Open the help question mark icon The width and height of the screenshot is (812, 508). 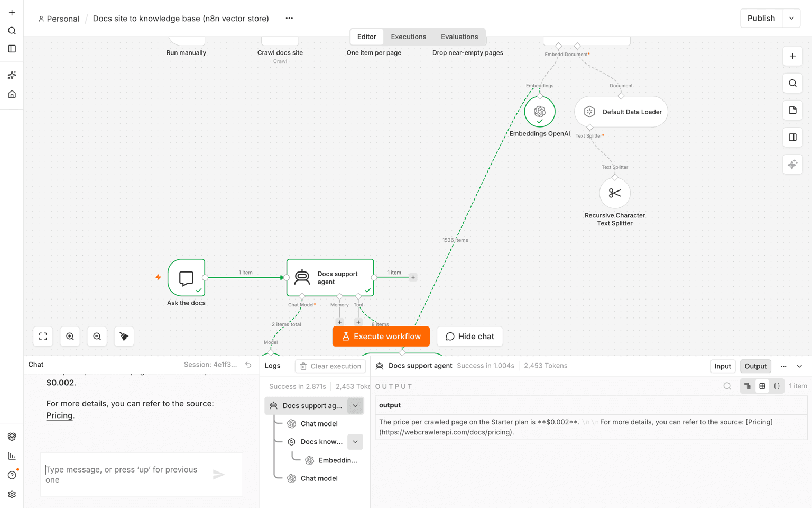point(12,475)
